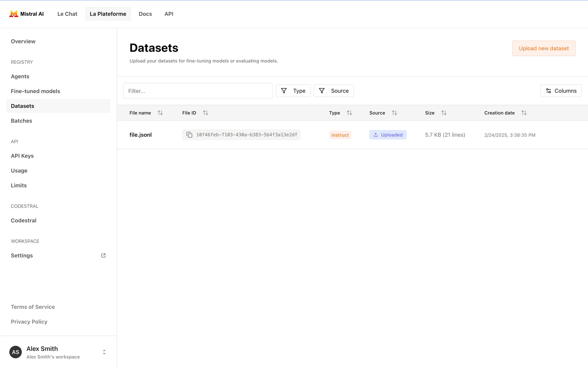Click the Mistral AI logo
This screenshot has width=588, height=368.
14,14
